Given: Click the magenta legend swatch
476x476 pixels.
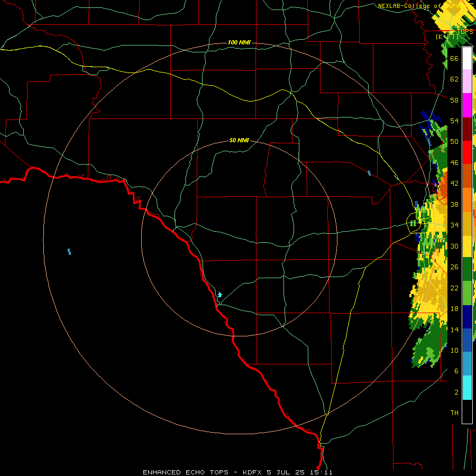Looking at the screenshot, I should 467,105.
